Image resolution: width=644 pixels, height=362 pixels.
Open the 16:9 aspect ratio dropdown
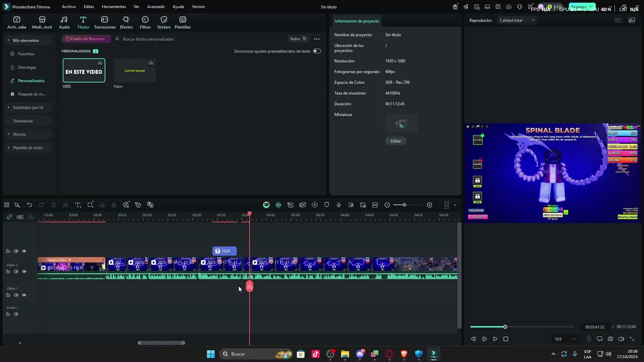[565, 339]
